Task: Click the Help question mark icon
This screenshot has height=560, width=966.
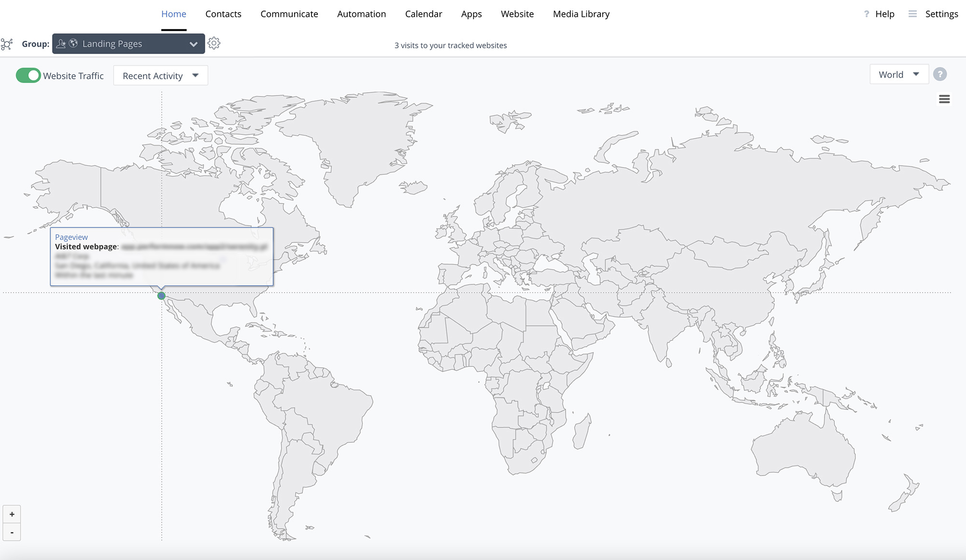Action: tap(867, 14)
